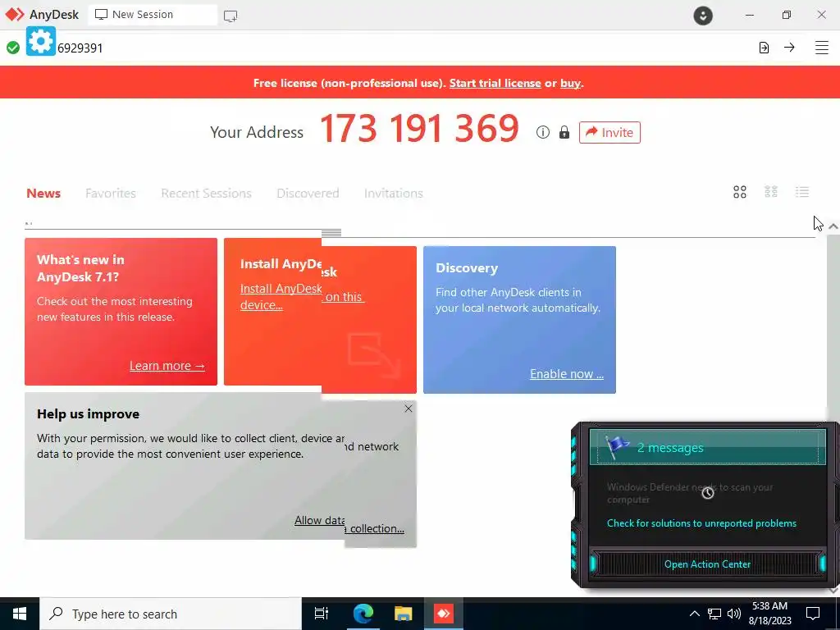Click the network tray icon
Viewport: 840px width, 630px height.
(x=714, y=614)
